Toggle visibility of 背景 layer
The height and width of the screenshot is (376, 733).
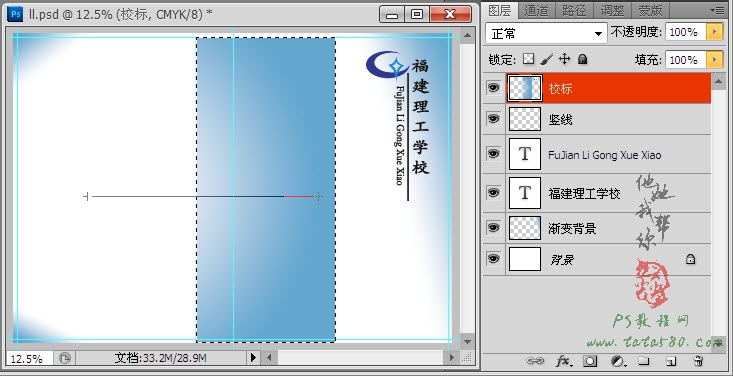(493, 259)
